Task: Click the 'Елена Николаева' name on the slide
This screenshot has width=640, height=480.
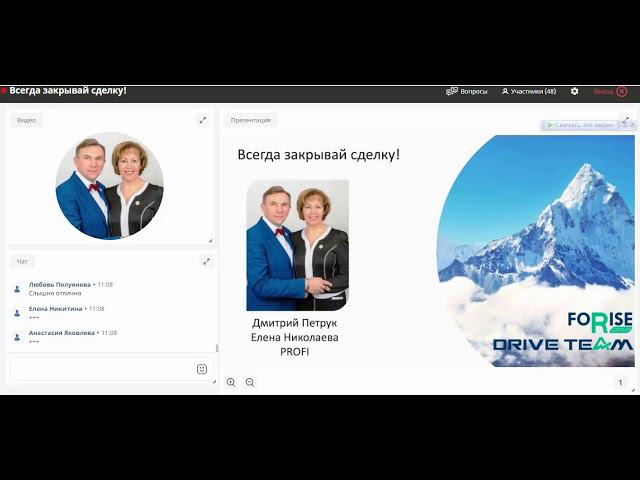Action: tap(294, 337)
